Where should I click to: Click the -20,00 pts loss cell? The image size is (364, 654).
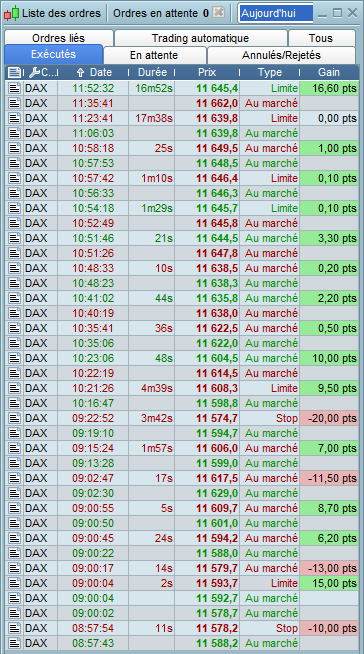(329, 418)
